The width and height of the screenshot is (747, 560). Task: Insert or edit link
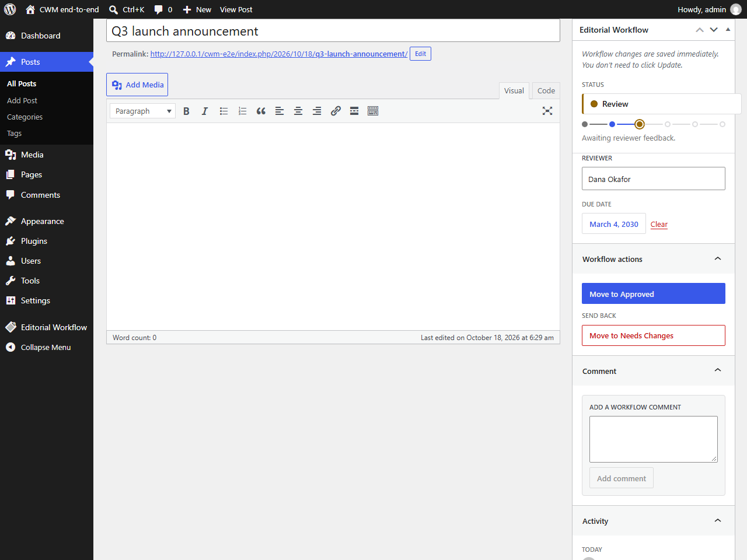point(336,111)
